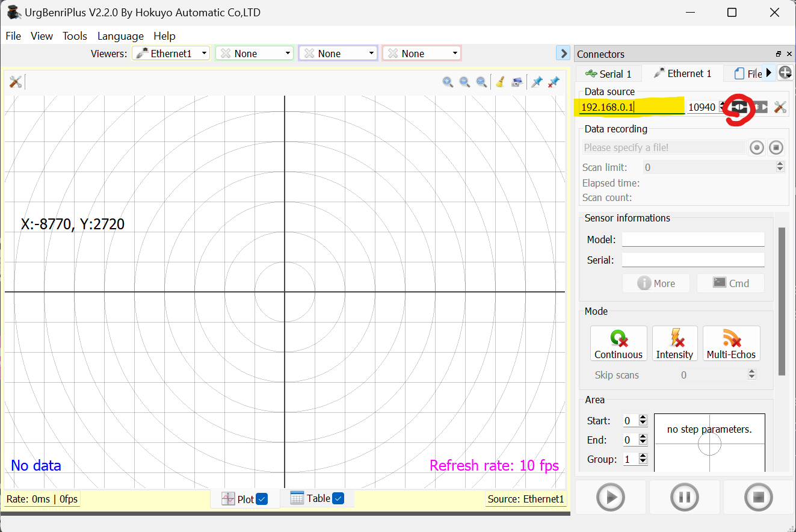This screenshot has width=796, height=532.
Task: Click the zoom in magnifier icon
Action: pos(448,82)
